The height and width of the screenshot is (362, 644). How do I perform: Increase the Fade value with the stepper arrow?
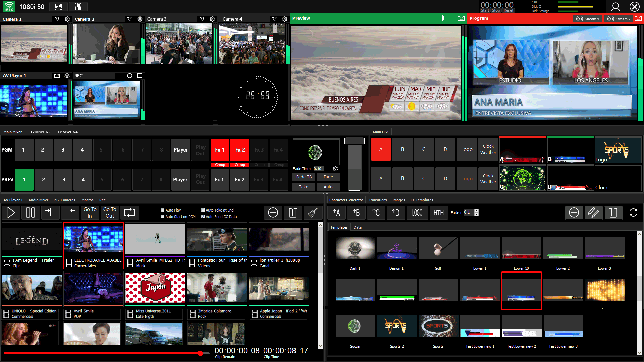(476, 210)
